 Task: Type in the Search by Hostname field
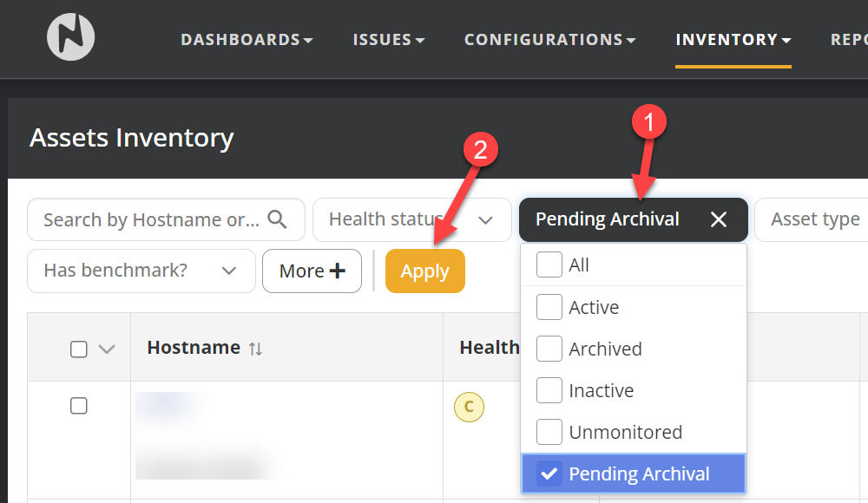[152, 220]
